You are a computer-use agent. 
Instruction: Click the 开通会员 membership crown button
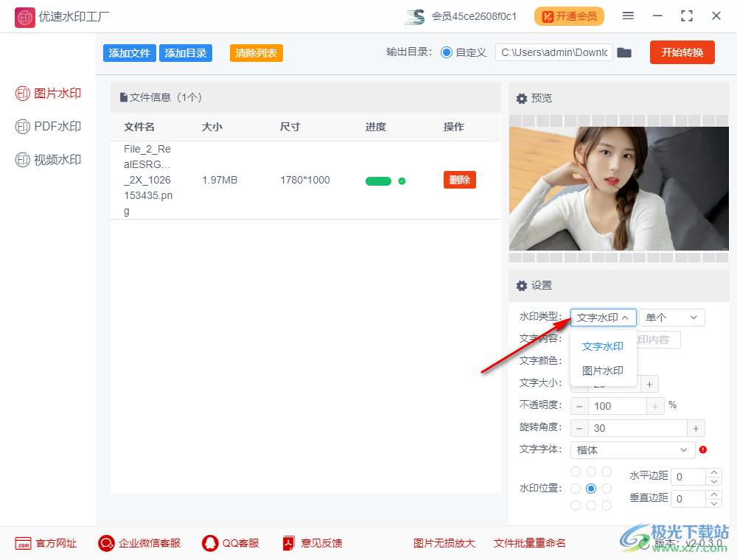(569, 16)
